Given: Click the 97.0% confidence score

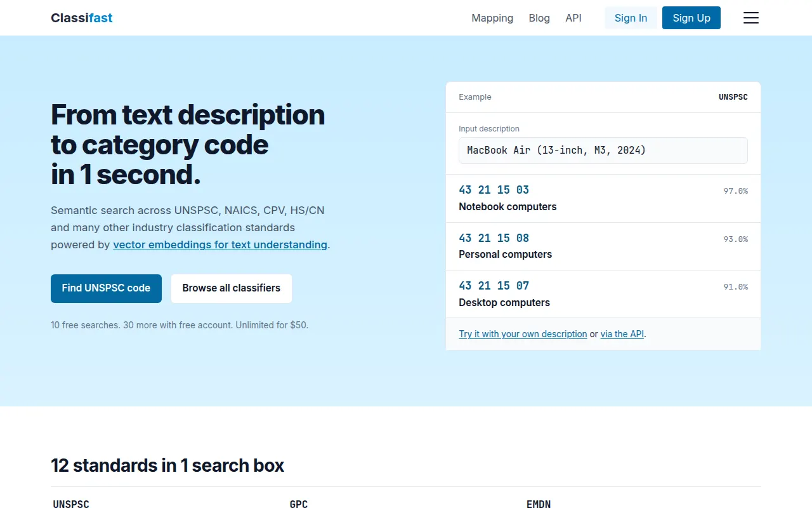Looking at the screenshot, I should pos(736,191).
